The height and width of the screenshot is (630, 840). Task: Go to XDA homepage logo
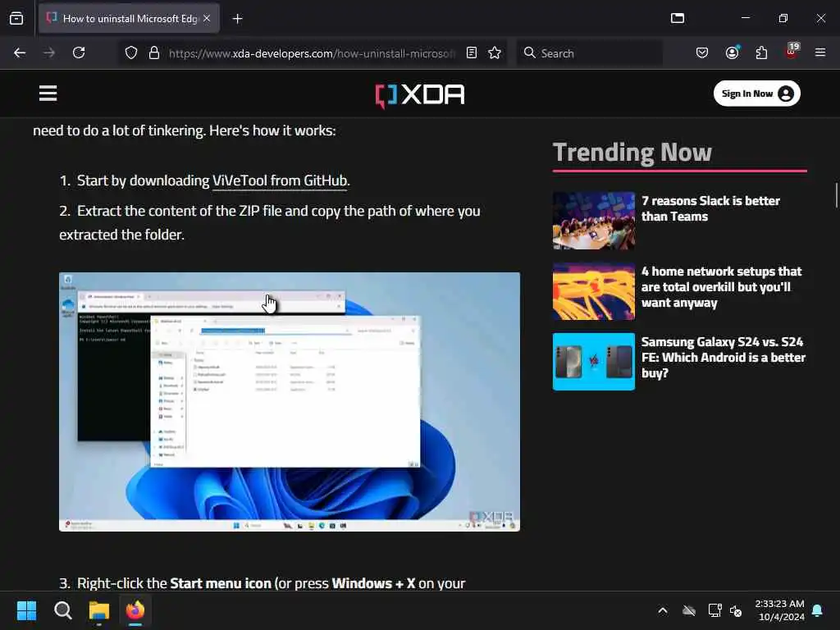pyautogui.click(x=420, y=95)
